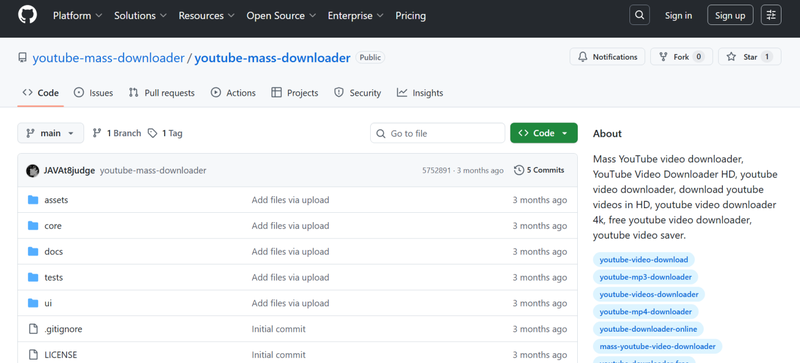Screen dimensions: 800x363
Task: Open the bold youtube-mass-downloader repository link
Action: [272, 58]
